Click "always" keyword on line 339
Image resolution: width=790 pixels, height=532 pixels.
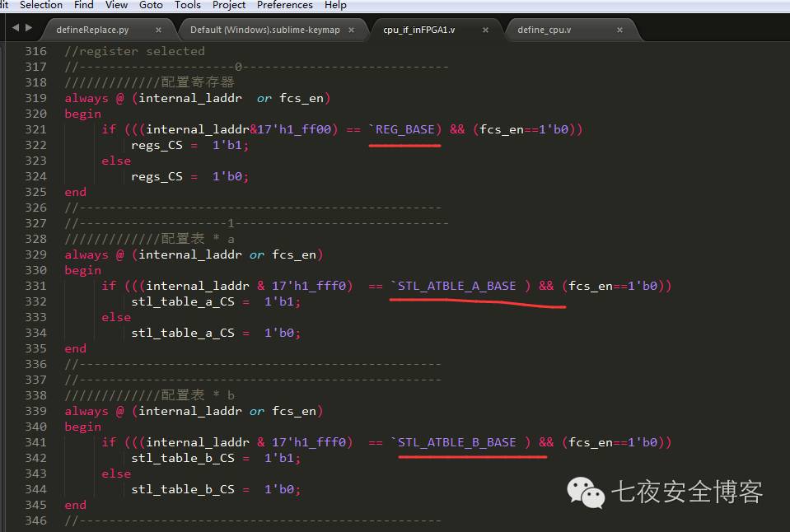tap(86, 412)
